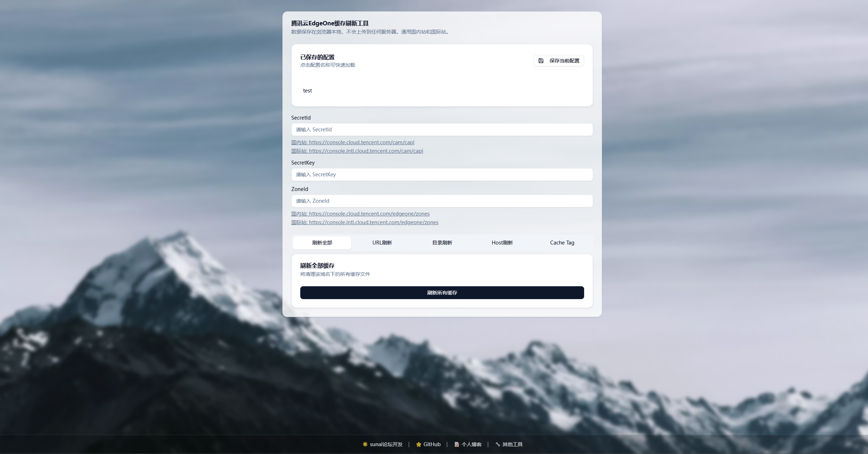Open the 国际站 intl cam/capi console link
Image resolution: width=868 pixels, height=454 pixels.
(x=357, y=151)
